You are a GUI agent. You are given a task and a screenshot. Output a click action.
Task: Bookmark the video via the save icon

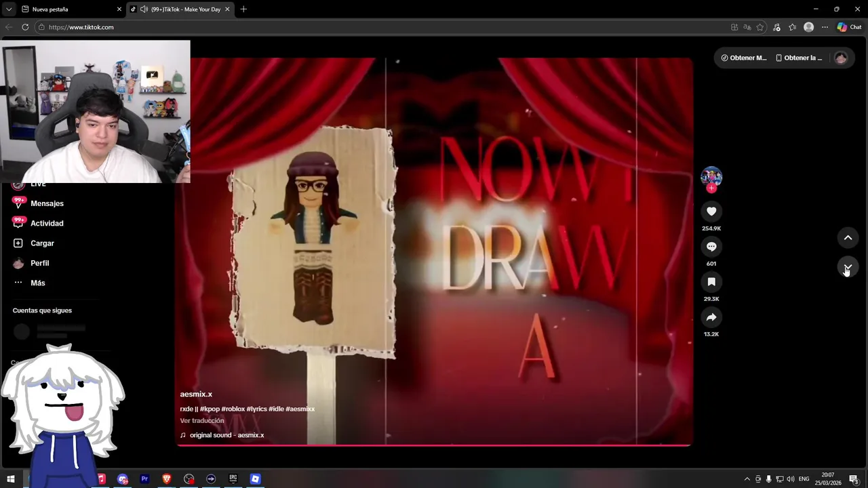point(711,282)
